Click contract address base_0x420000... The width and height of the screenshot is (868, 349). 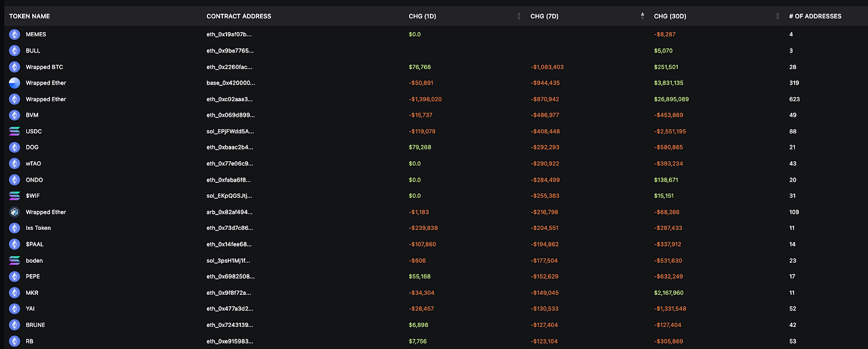(x=231, y=83)
